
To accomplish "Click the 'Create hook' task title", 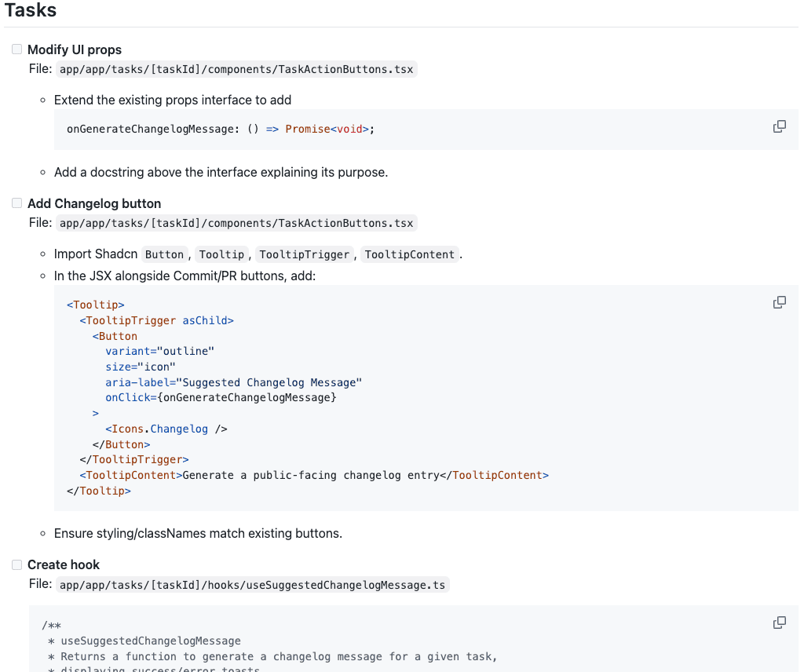I will click(x=64, y=564).
